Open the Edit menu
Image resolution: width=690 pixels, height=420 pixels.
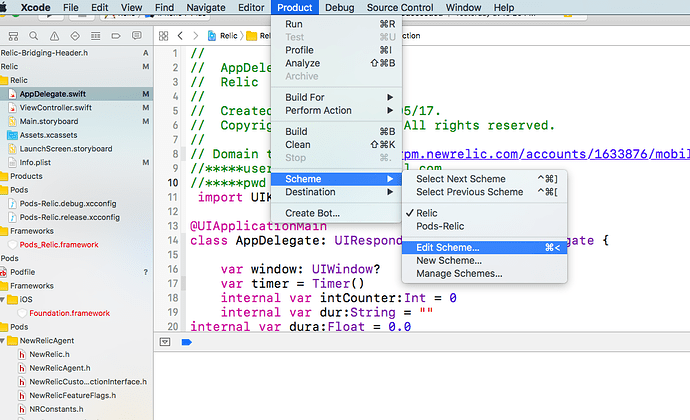[x=99, y=7]
